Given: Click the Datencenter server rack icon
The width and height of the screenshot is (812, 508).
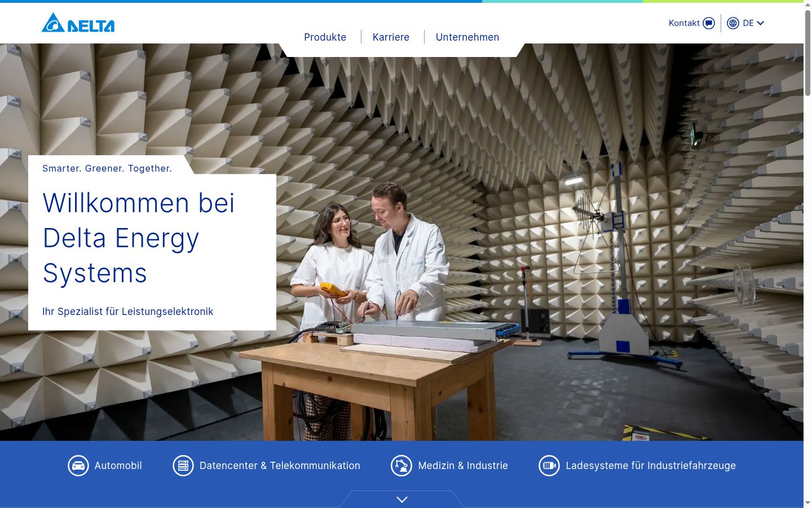Looking at the screenshot, I should [x=183, y=466].
